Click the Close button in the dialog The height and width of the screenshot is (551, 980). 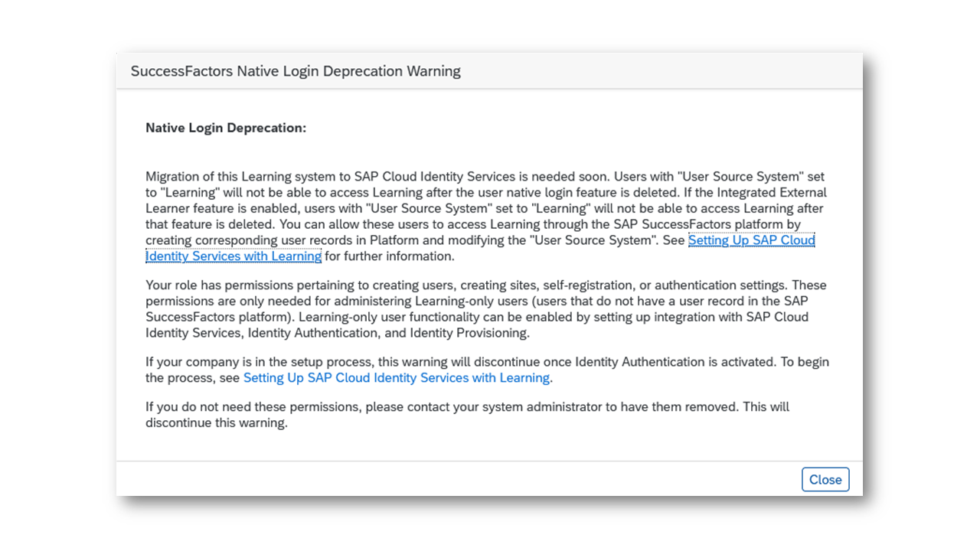click(825, 479)
